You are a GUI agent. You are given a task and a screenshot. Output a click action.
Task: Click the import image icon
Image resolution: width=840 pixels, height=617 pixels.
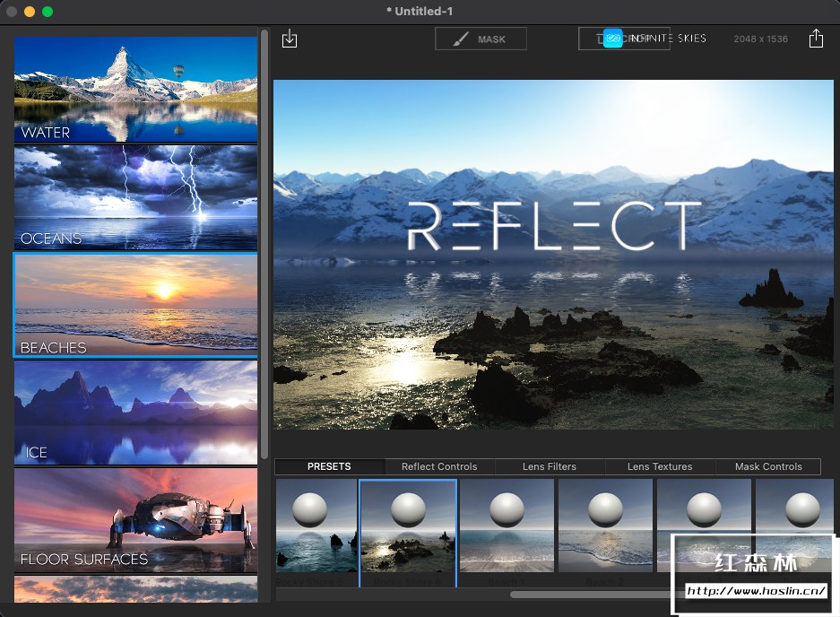(289, 39)
